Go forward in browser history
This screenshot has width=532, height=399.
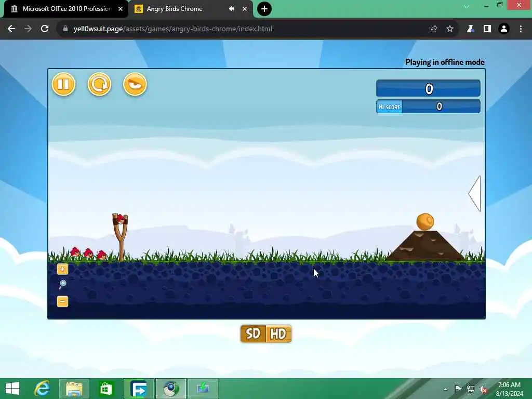pos(28,29)
